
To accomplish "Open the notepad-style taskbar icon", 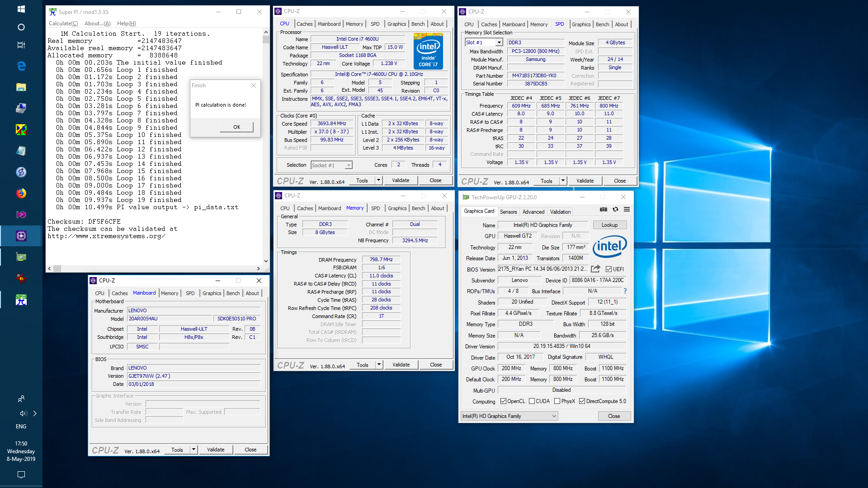I will (21, 151).
